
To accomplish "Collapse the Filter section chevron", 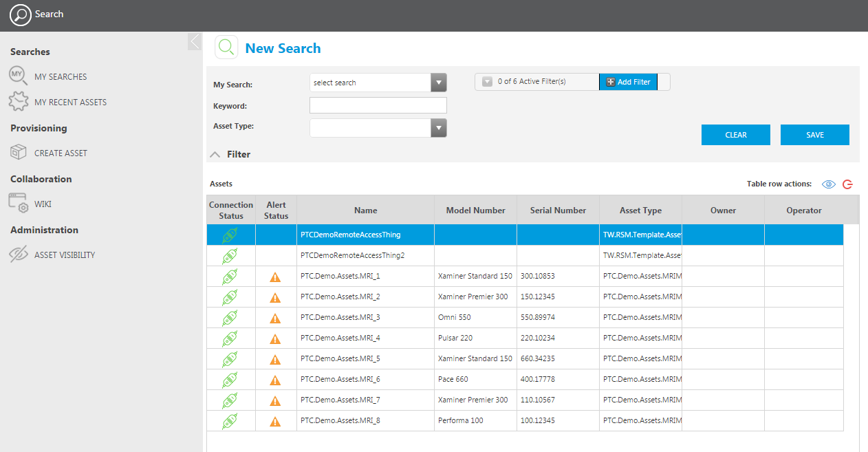I will click(215, 155).
